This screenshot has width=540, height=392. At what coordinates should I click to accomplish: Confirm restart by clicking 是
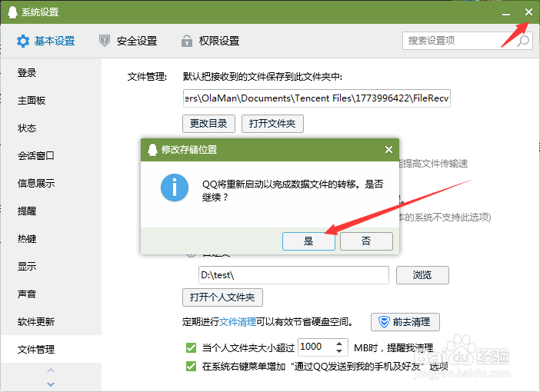pos(308,241)
